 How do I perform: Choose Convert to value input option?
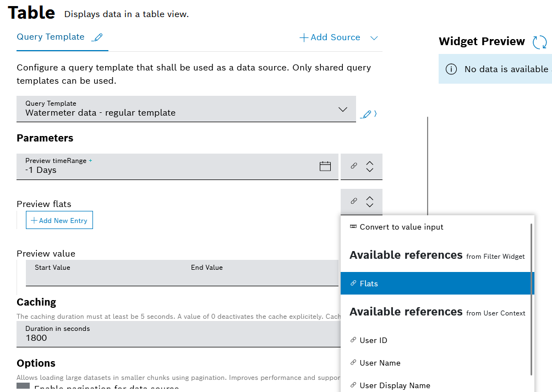point(401,227)
